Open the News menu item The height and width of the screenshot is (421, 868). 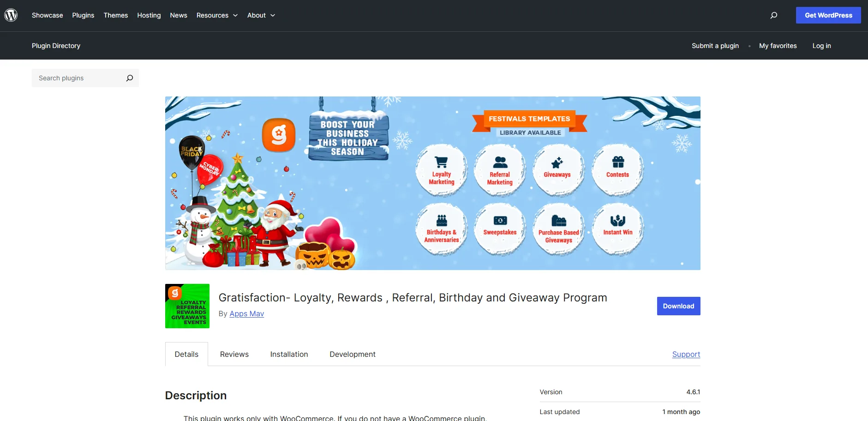179,15
